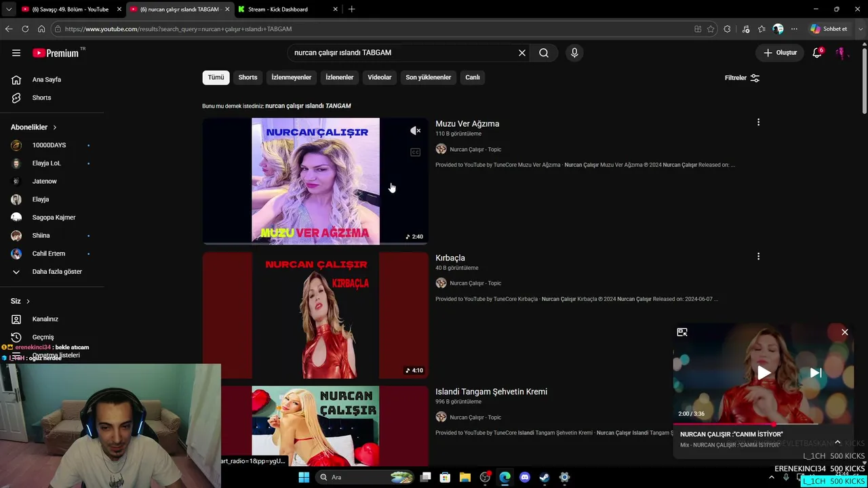
Task: Open a new browser tab
Action: point(351,9)
